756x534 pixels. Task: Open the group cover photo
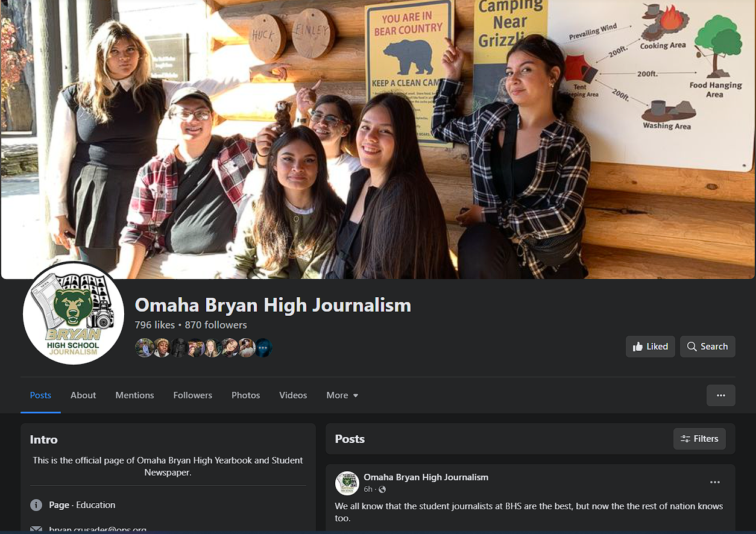point(378,139)
